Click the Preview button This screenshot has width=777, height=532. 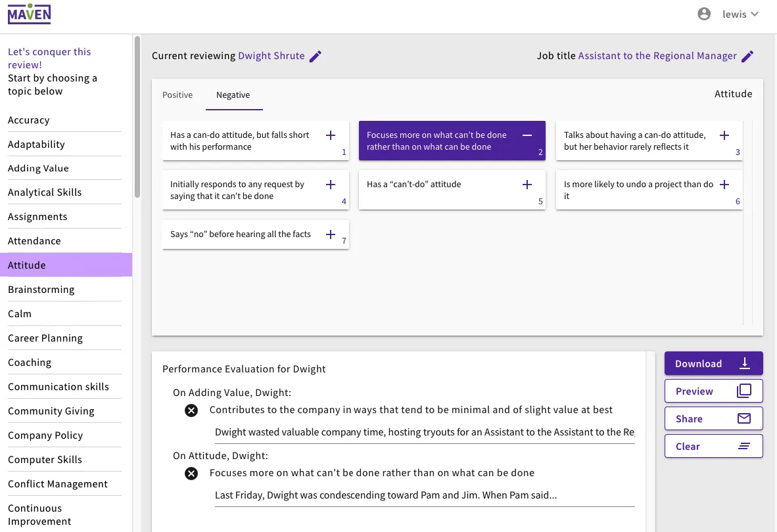click(x=713, y=391)
